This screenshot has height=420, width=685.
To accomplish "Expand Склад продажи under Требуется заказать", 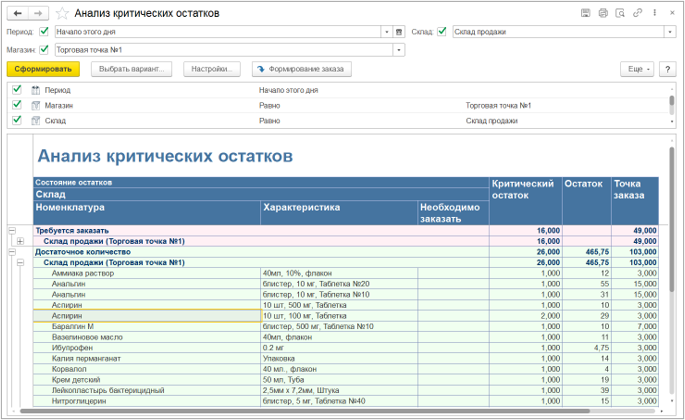I will [x=21, y=241].
